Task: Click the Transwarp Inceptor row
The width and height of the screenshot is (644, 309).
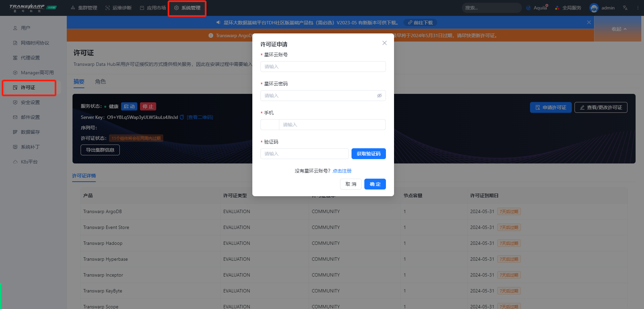Action: click(x=354, y=275)
